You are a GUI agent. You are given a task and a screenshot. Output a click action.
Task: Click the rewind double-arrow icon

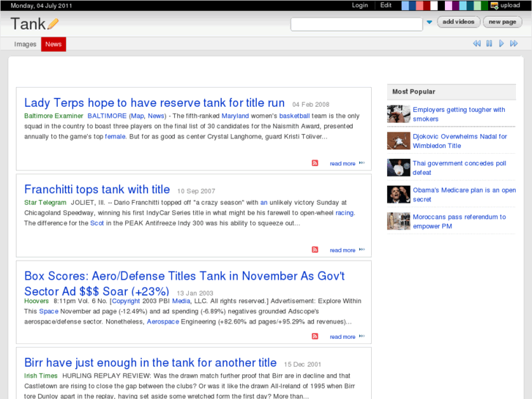pyautogui.click(x=476, y=44)
